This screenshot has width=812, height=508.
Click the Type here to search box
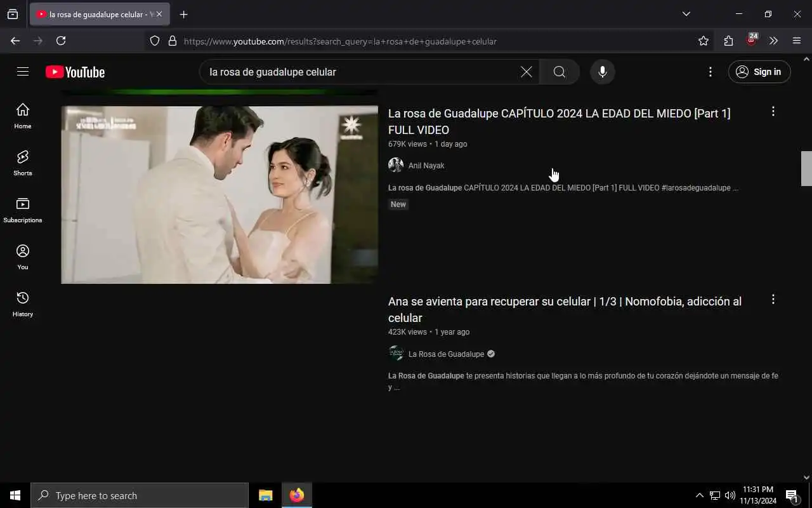(x=140, y=495)
